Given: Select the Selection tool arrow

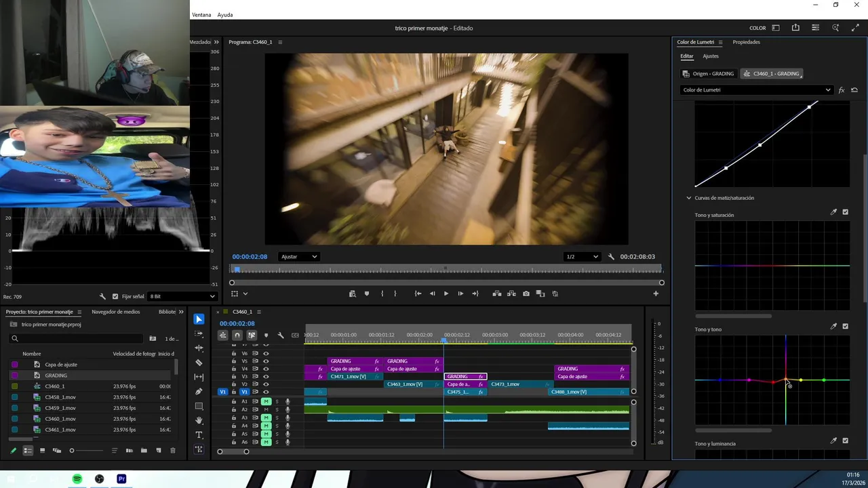Looking at the screenshot, I should click(199, 319).
